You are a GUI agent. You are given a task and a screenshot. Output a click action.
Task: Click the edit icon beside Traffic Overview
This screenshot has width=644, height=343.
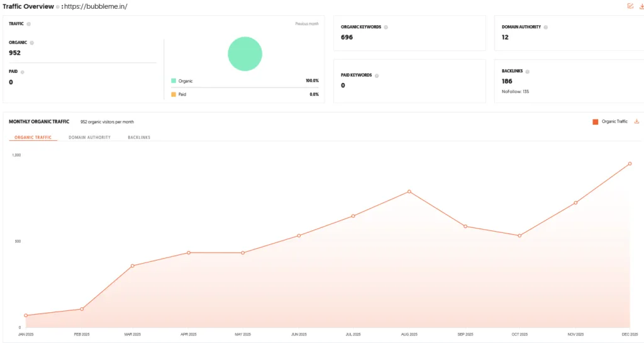tap(630, 6)
